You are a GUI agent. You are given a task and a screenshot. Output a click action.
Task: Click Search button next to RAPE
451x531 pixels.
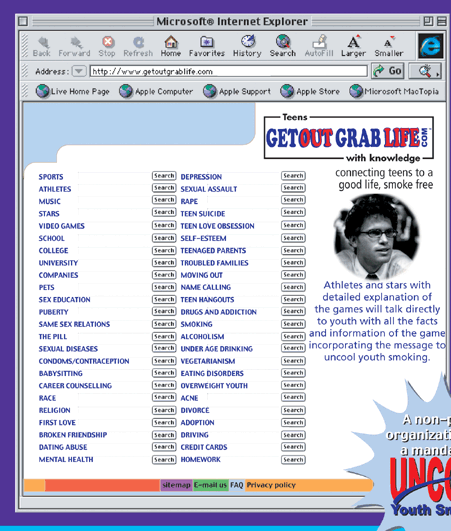point(293,200)
